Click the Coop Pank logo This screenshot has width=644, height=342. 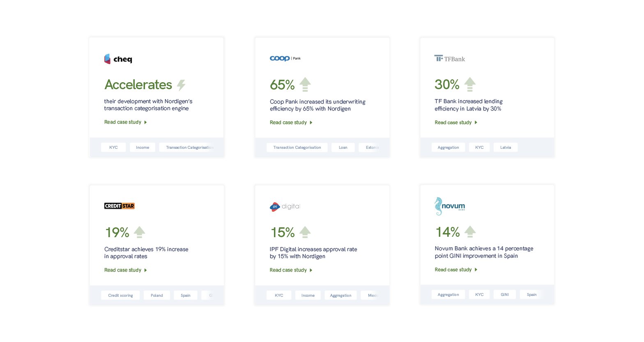coord(285,58)
